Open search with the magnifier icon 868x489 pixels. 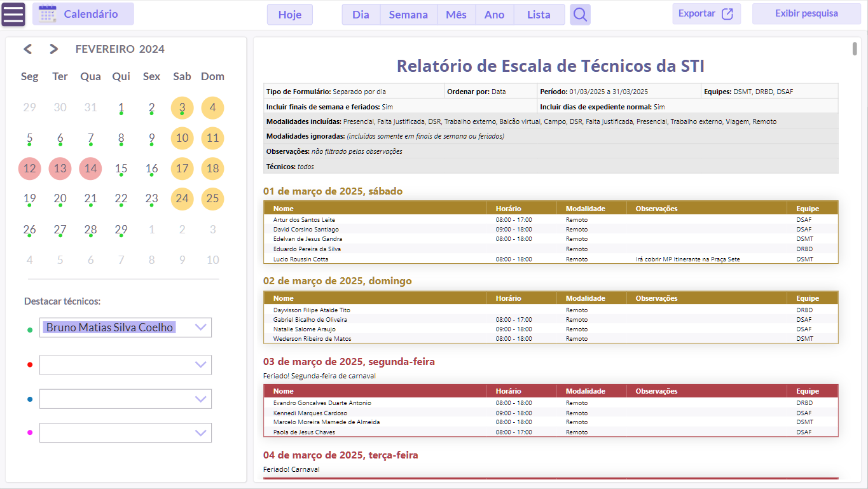coord(580,14)
